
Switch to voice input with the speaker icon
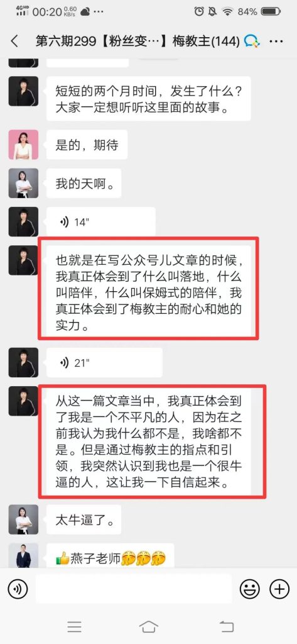(18, 589)
